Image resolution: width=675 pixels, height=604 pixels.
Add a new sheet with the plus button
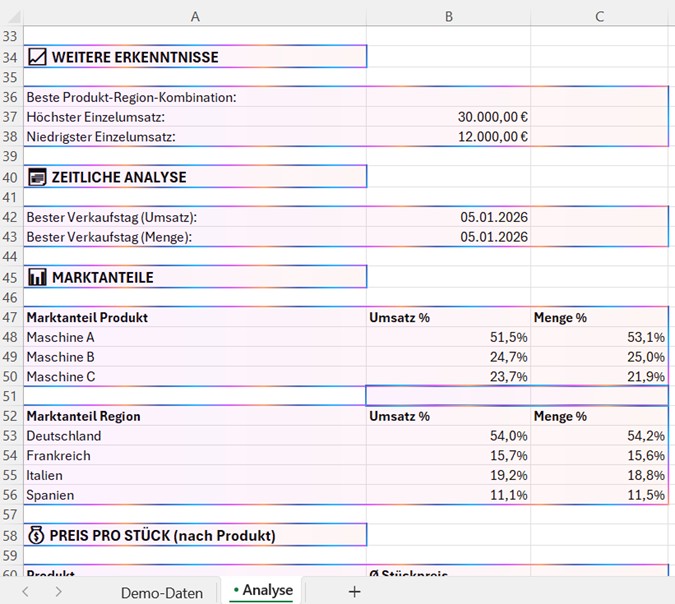click(354, 591)
